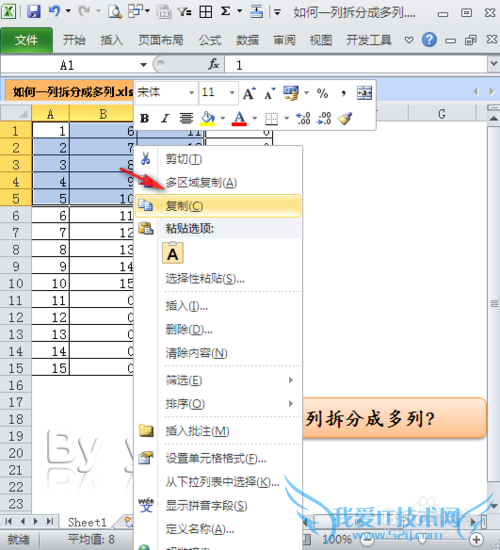Choose 清除内容(N) from context menu

click(218, 353)
